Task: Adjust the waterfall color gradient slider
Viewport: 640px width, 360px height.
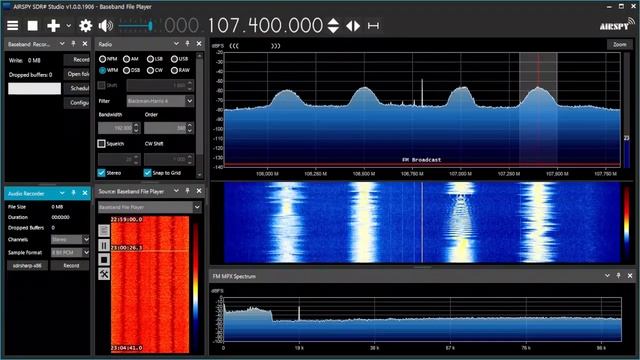Action: point(627,222)
